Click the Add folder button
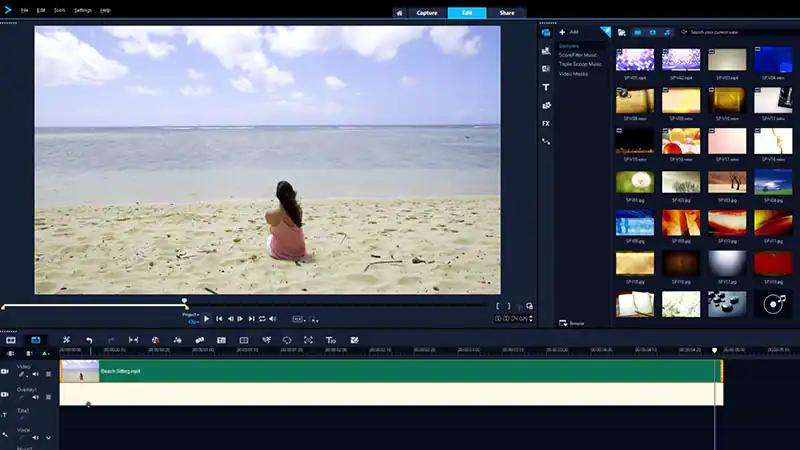 tap(569, 32)
